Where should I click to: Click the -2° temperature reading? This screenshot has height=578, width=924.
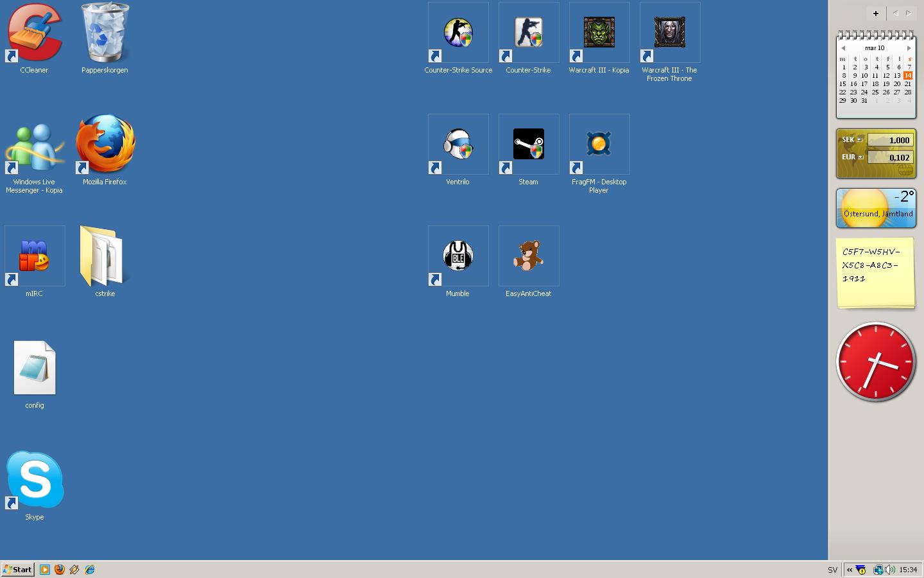tap(903, 197)
